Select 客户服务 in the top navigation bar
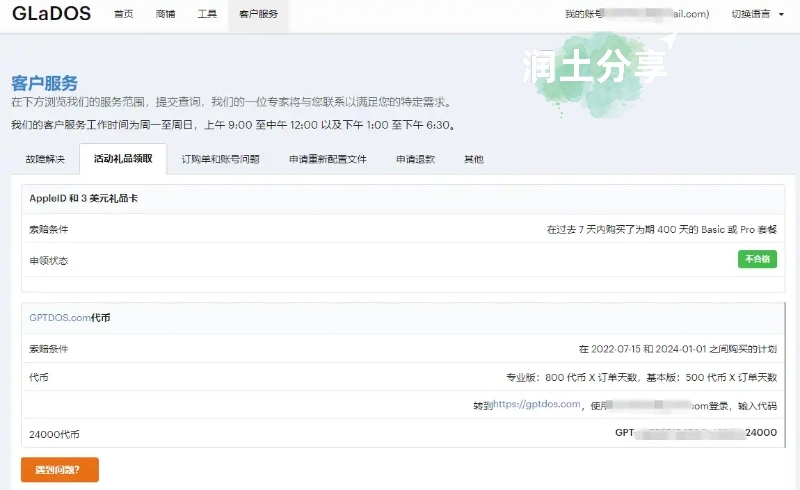The image size is (800, 490). point(258,15)
